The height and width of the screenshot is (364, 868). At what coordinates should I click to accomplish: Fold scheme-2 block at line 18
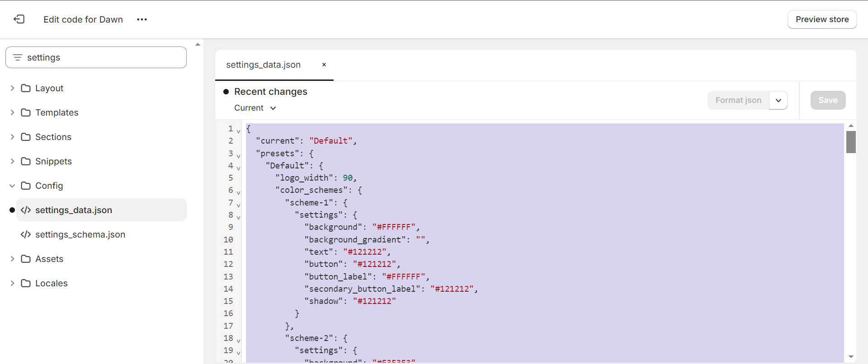coord(238,341)
